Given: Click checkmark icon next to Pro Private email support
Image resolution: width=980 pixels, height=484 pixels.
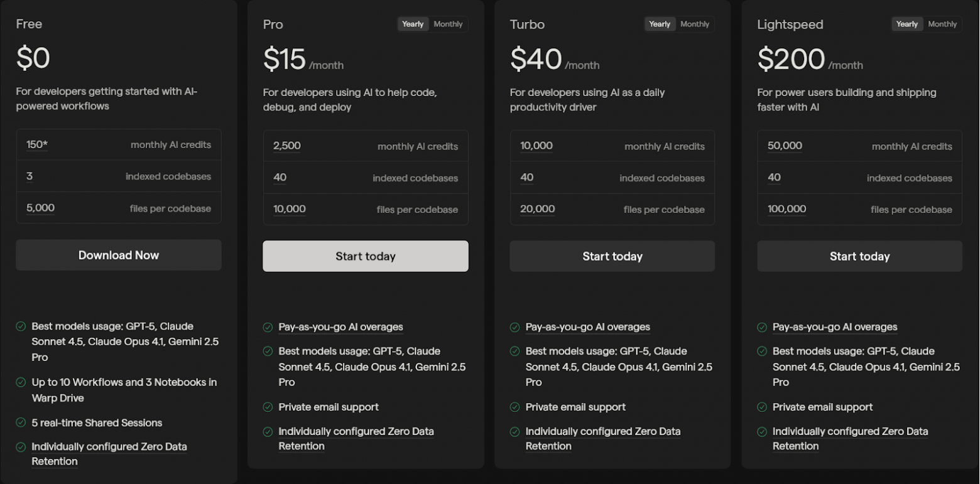Looking at the screenshot, I should tap(268, 407).
